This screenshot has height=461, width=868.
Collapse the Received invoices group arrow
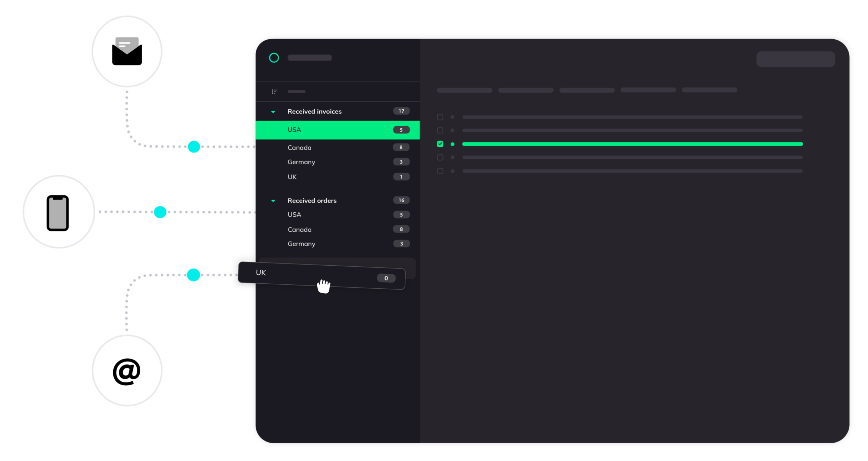(273, 112)
